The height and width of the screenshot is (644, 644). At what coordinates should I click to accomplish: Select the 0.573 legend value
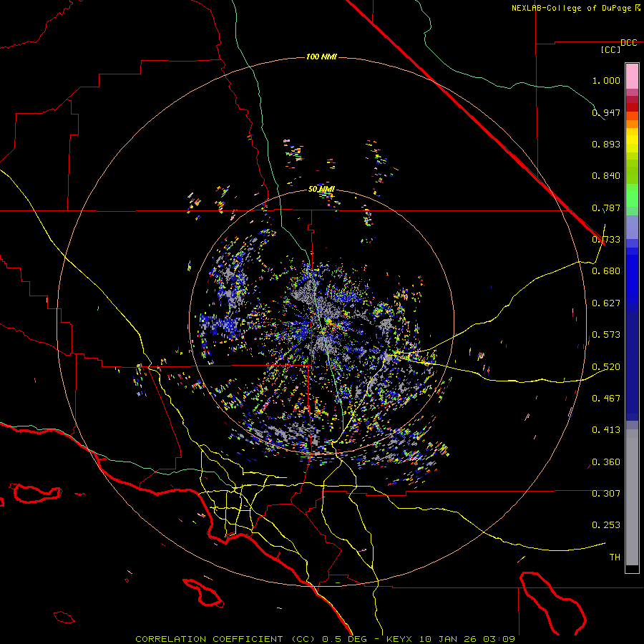[606, 335]
